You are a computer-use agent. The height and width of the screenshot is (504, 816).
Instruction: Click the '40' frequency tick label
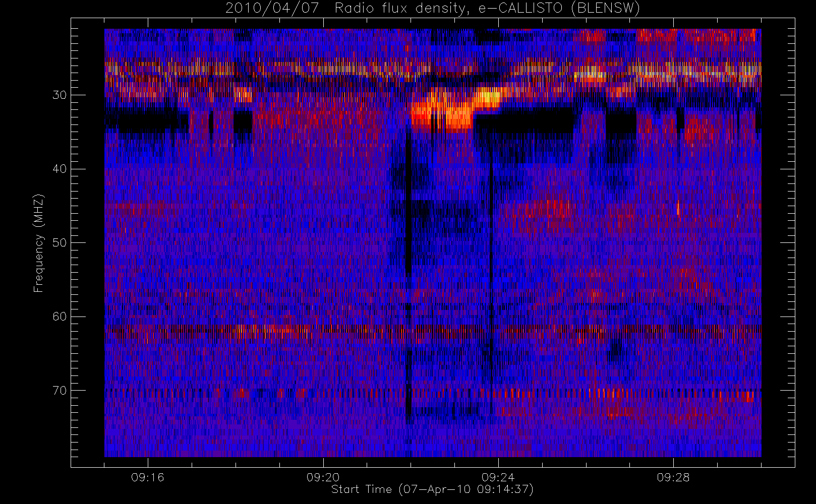click(60, 169)
